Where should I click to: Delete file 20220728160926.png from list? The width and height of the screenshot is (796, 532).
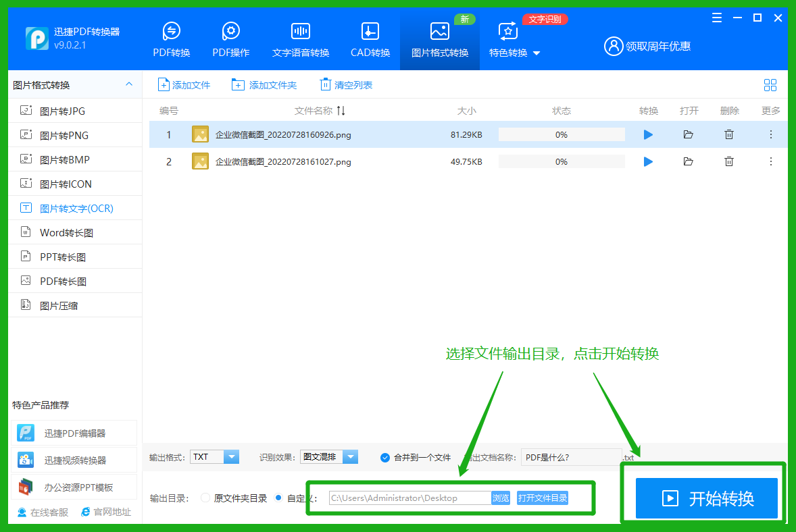click(x=729, y=134)
